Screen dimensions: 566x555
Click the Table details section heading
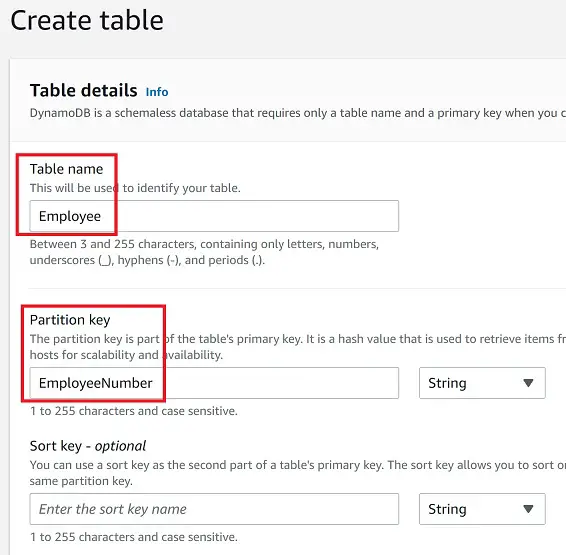pos(83,90)
